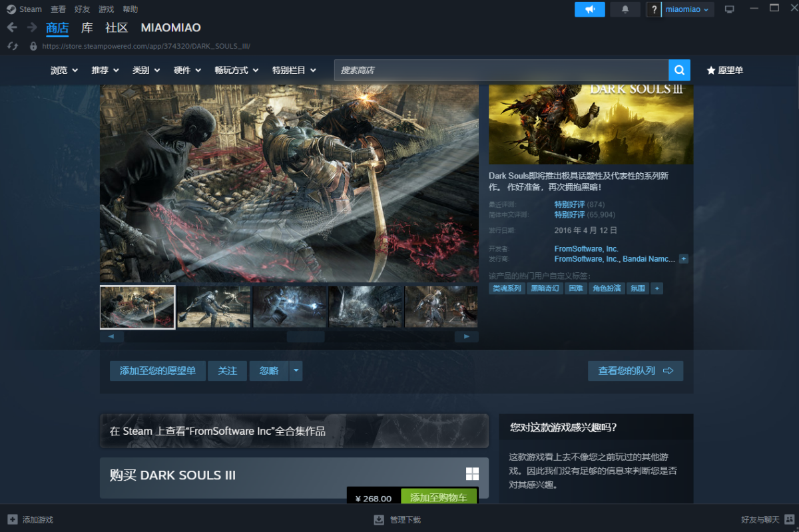Click the blue search magnifier button
Image resolution: width=799 pixels, height=532 pixels.
(679, 70)
